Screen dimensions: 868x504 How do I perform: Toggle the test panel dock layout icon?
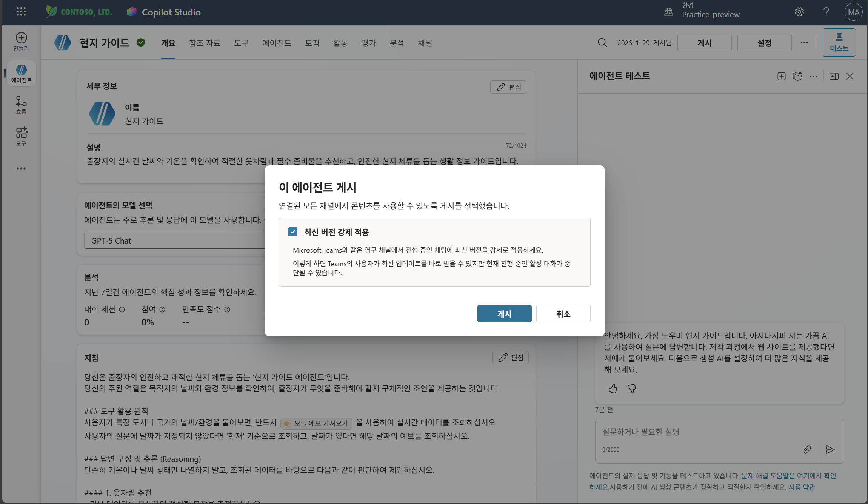click(x=834, y=76)
